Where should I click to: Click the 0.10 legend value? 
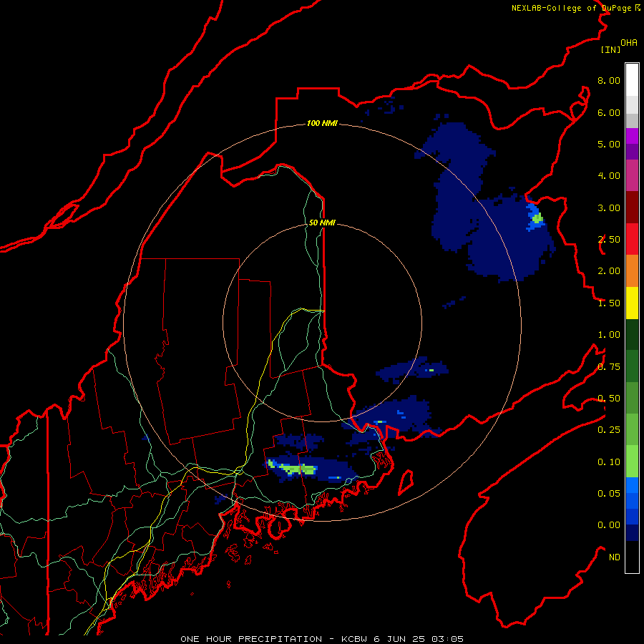pyautogui.click(x=609, y=462)
